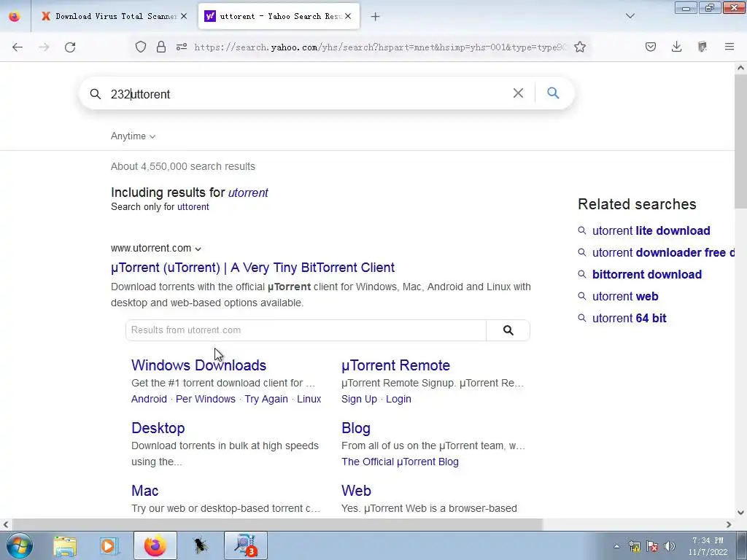Expand the Anytime time filter
Screen dimensions: 747x560
tap(133, 136)
